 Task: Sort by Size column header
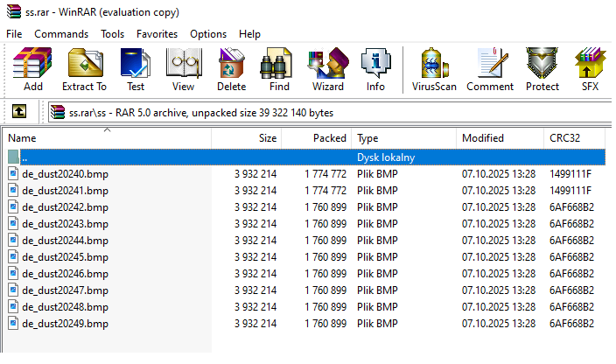(247, 138)
